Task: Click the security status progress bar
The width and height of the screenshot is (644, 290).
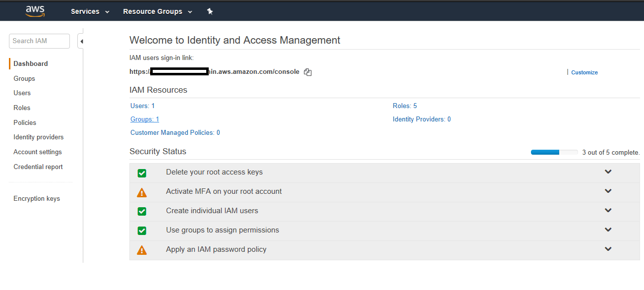Action: click(x=554, y=152)
